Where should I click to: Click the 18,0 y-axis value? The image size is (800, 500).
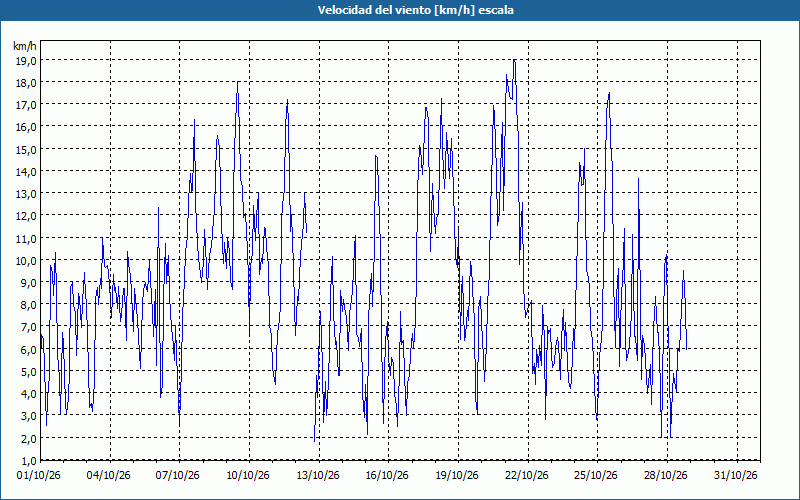coord(27,83)
